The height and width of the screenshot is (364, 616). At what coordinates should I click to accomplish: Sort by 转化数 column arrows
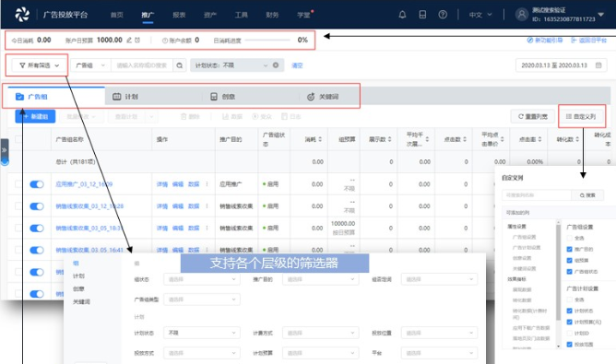577,139
